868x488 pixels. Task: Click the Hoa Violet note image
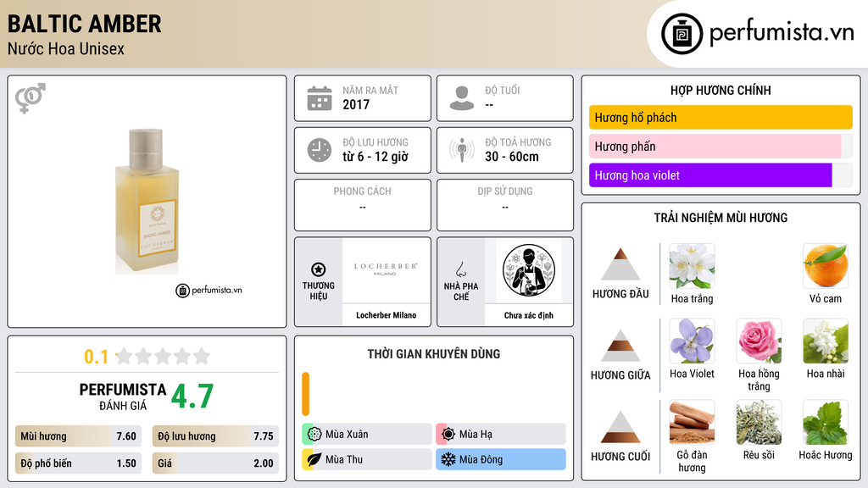coord(692,341)
